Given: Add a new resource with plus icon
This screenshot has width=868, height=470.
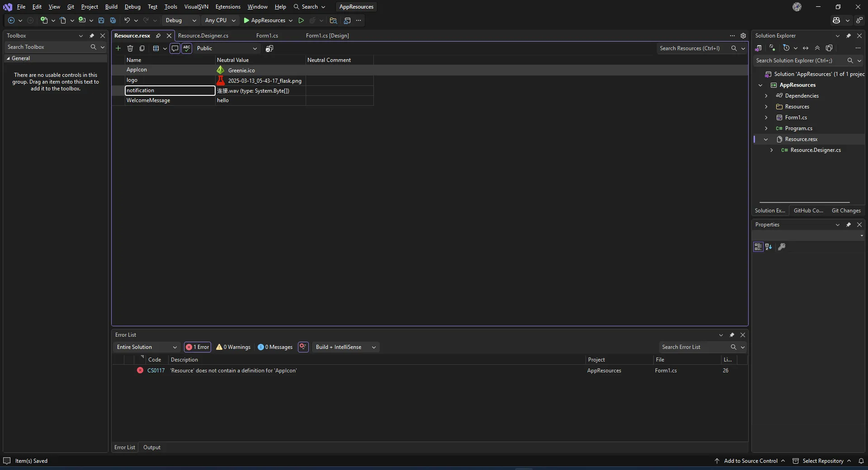Looking at the screenshot, I should pos(118,48).
